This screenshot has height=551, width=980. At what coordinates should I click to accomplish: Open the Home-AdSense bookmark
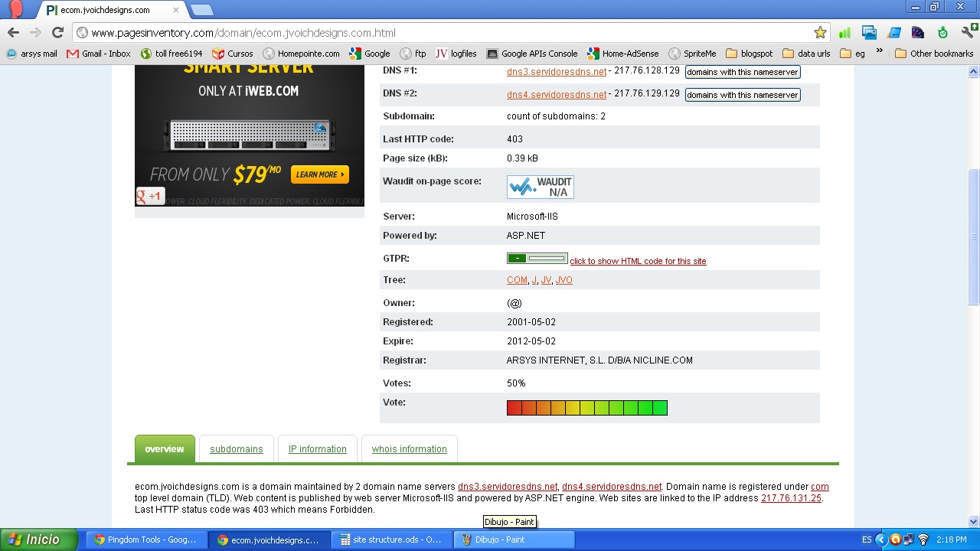623,54
